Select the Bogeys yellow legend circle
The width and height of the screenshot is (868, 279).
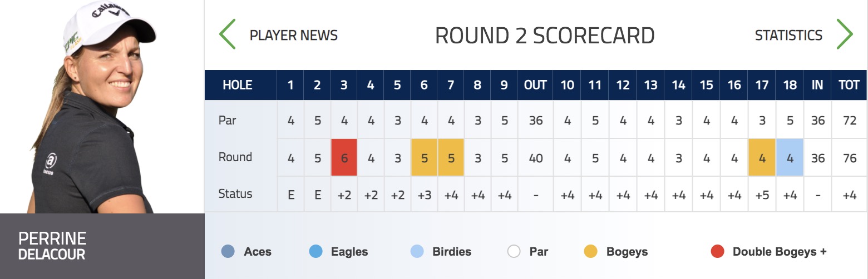tap(591, 252)
